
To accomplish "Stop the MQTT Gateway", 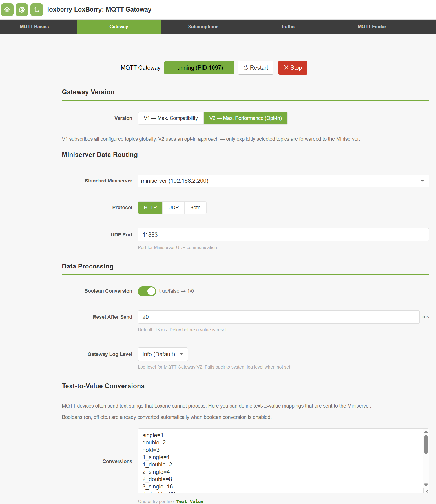I will (293, 68).
